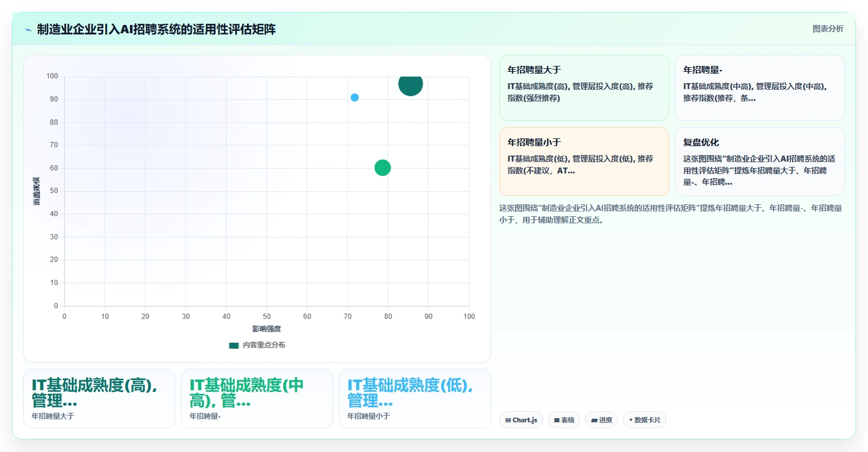Click the Chart.js tag icon
This screenshot has width=868, height=452.
[508, 420]
